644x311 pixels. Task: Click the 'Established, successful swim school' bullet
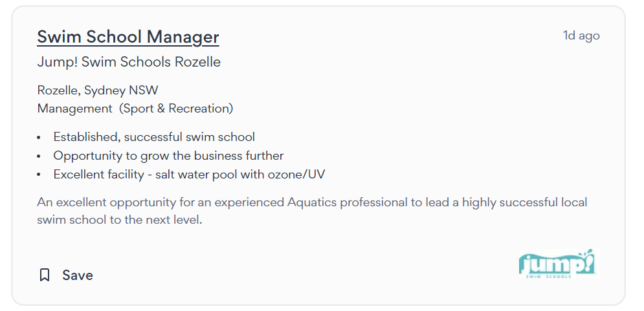pyautogui.click(x=154, y=137)
